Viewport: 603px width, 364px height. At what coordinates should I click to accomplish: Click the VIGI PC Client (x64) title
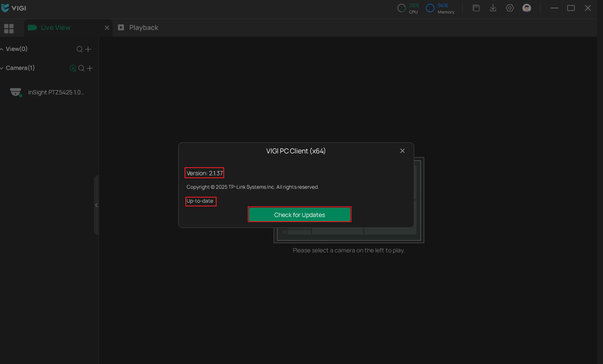point(296,151)
